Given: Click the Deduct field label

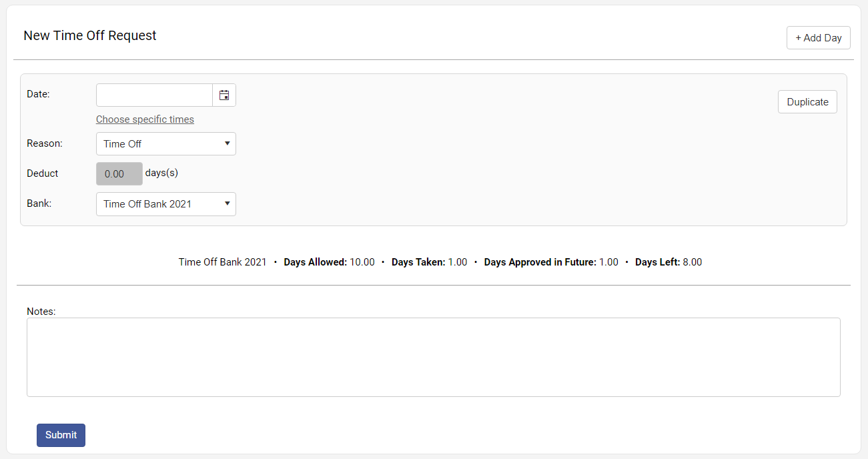Looking at the screenshot, I should click(43, 173).
